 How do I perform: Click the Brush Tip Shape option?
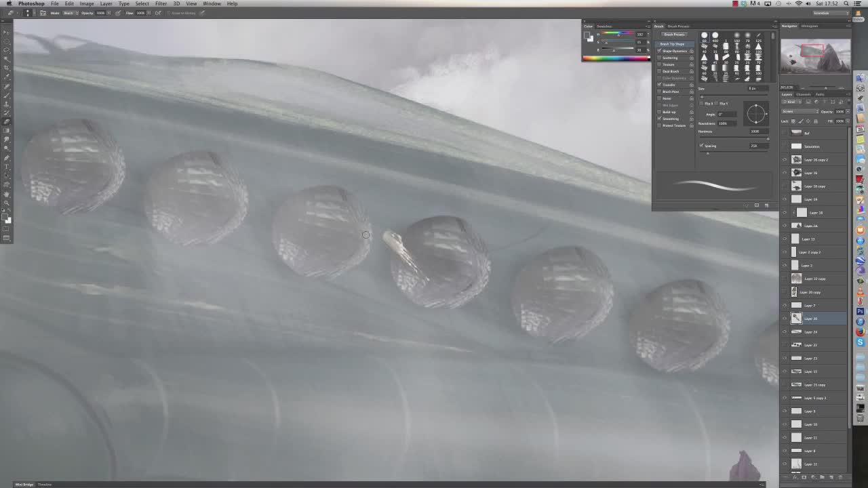673,44
